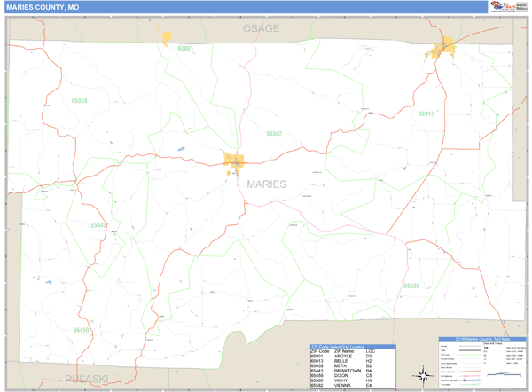Select the 65013 ZIP label on the map
532x392 pixels.
click(x=426, y=114)
